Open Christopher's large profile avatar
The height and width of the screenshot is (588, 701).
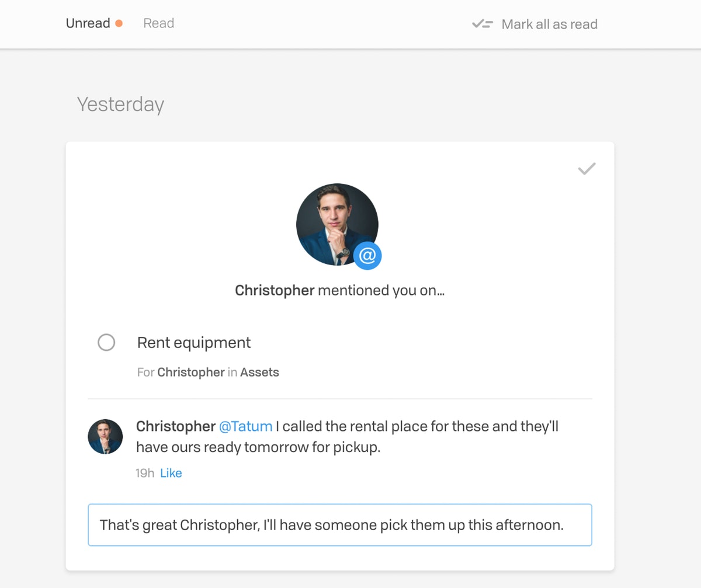point(337,224)
